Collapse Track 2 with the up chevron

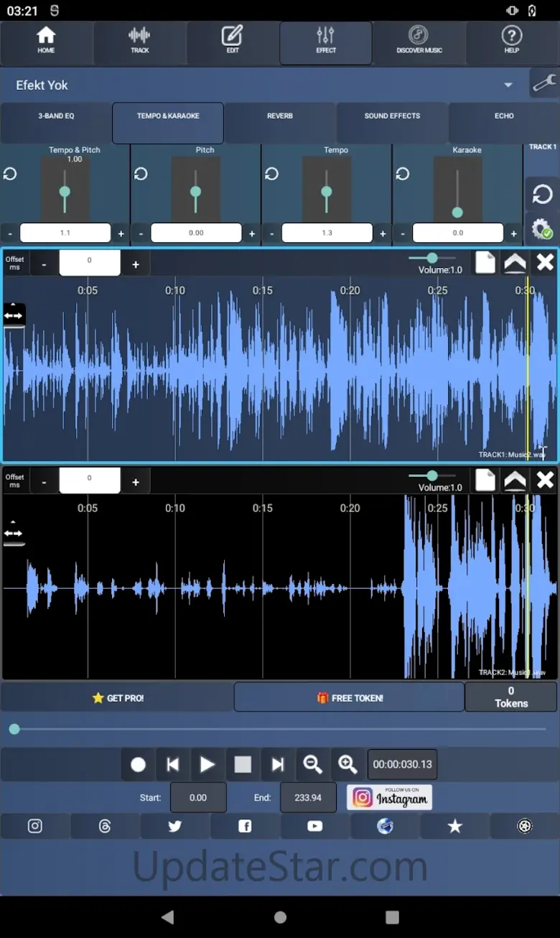tap(515, 480)
